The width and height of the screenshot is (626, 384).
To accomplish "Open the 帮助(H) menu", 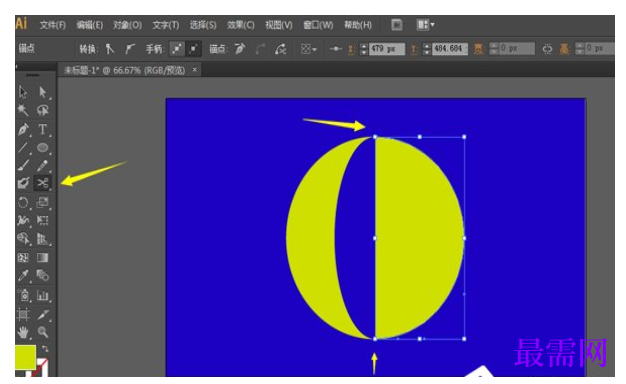I will click(x=358, y=25).
